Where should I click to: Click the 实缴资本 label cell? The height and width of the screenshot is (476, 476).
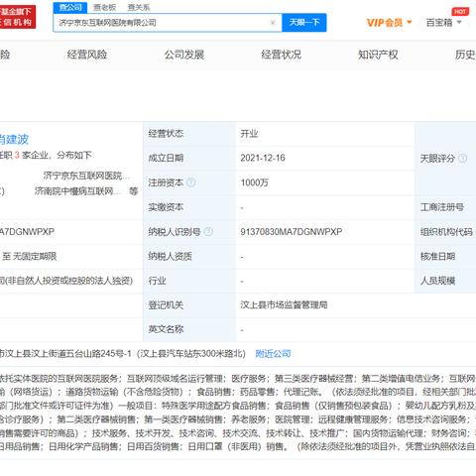pyautogui.click(x=189, y=207)
